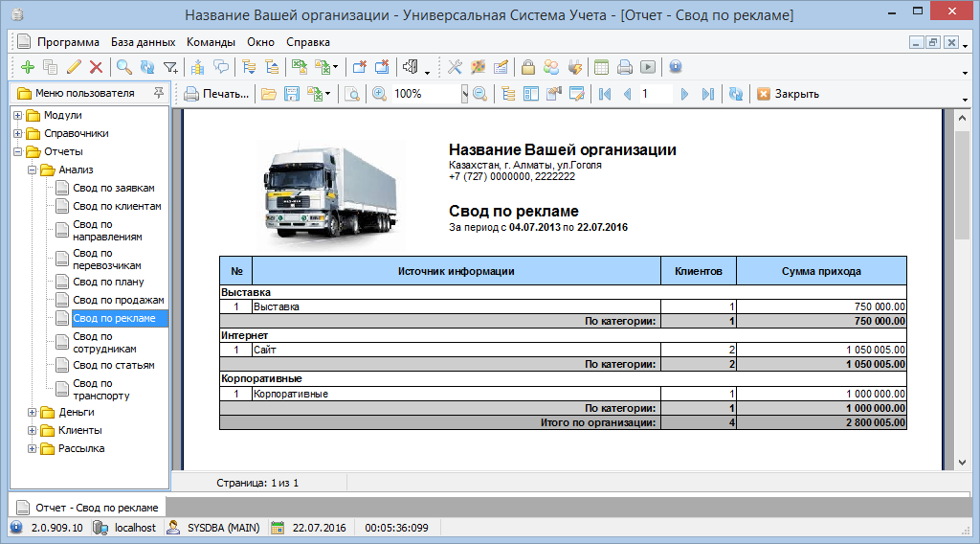980x544 pixels.
Task: Click the save report floppy disk icon
Action: coord(292,94)
